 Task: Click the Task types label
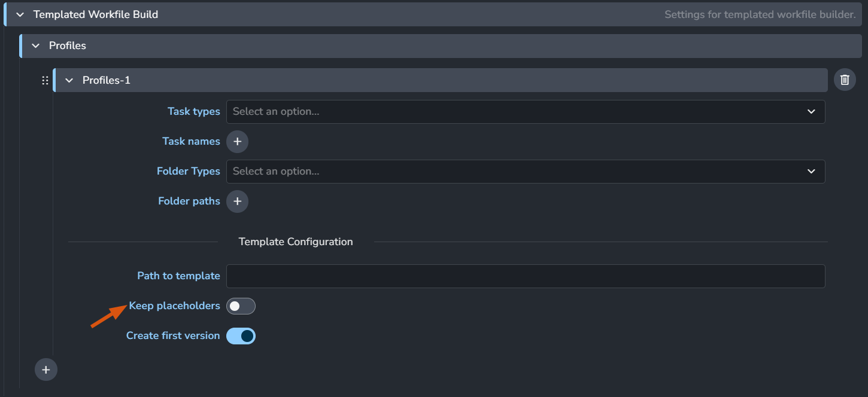point(193,112)
